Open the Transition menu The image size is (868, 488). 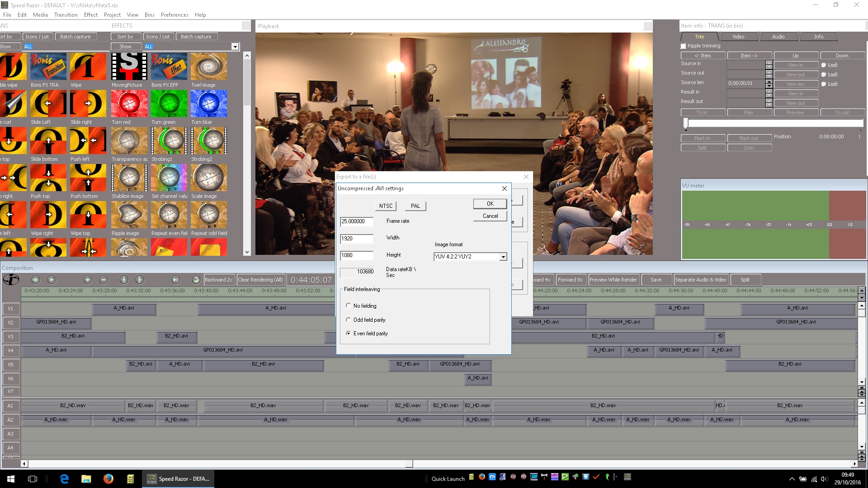(x=66, y=15)
